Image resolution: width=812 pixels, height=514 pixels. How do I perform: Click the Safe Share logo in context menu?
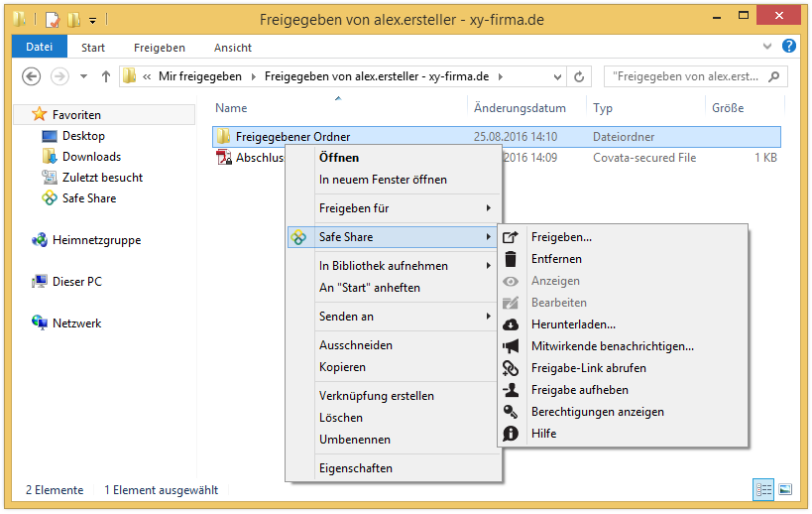(x=298, y=237)
